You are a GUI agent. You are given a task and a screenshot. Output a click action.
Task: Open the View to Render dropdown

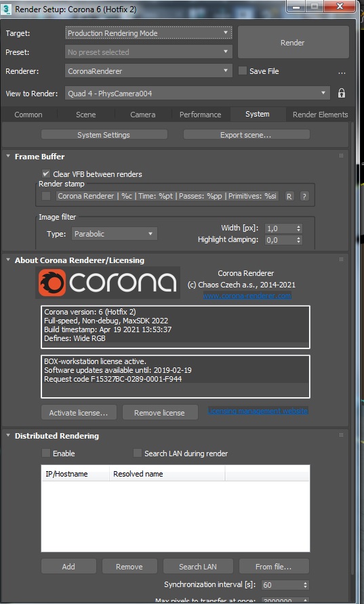[197, 94]
